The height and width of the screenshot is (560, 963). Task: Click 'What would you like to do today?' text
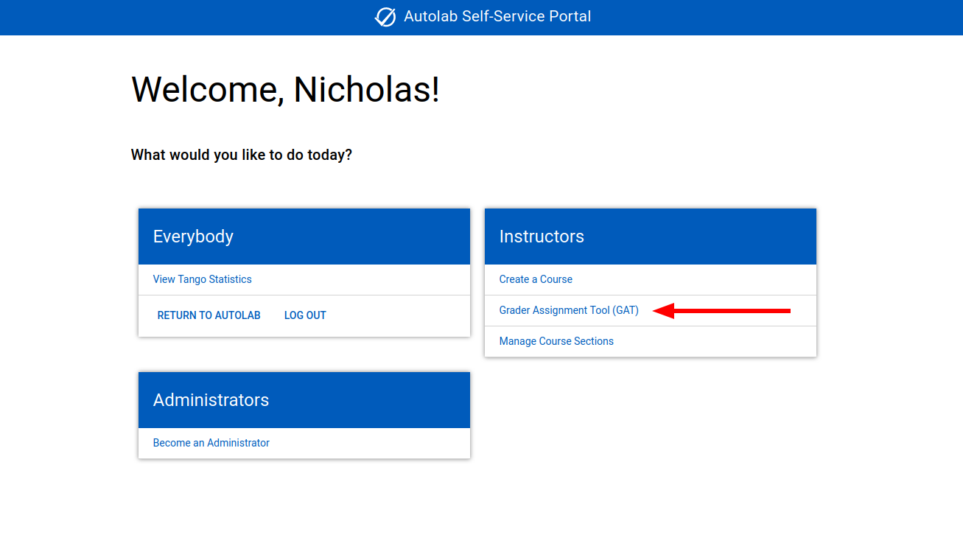(242, 155)
